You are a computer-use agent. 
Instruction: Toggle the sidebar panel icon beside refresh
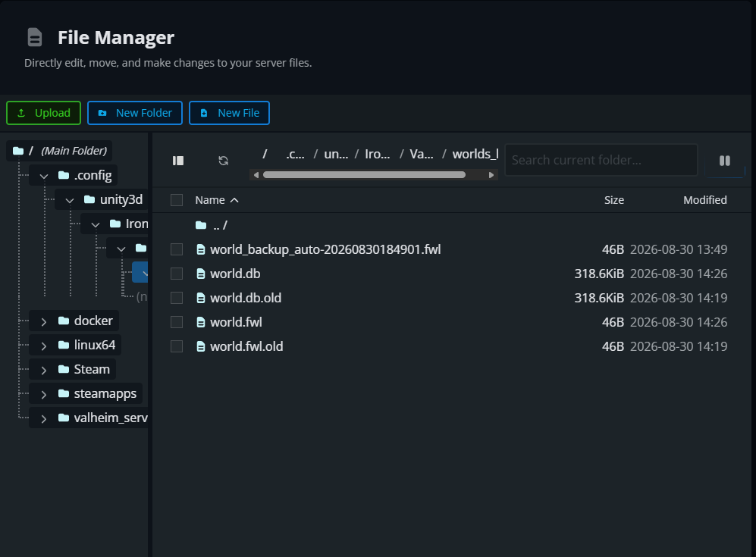tap(178, 161)
